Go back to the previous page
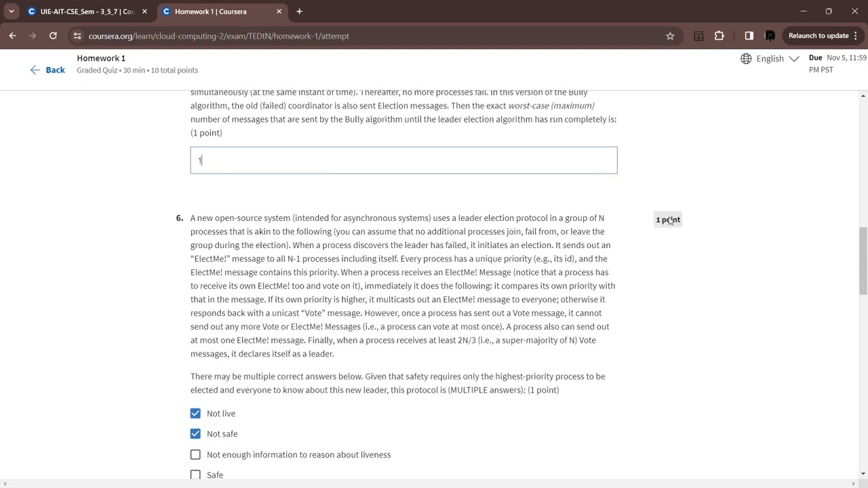This screenshot has height=488, width=868. point(12,36)
